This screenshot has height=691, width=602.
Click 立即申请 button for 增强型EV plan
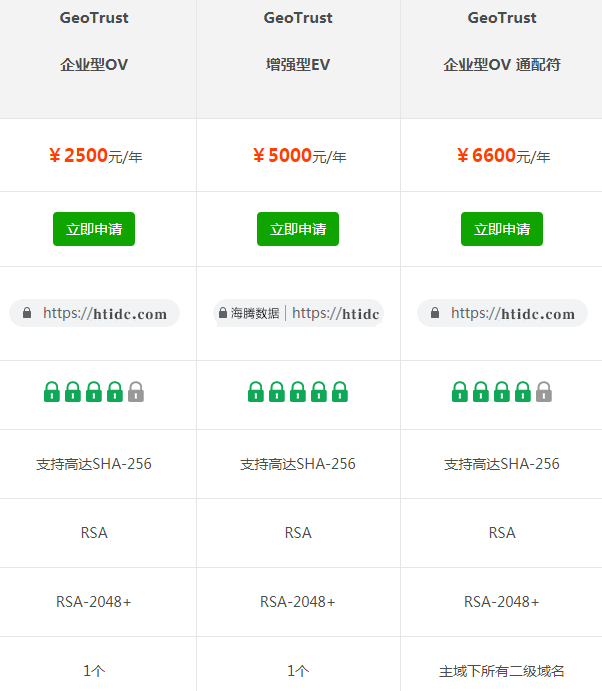tap(298, 229)
